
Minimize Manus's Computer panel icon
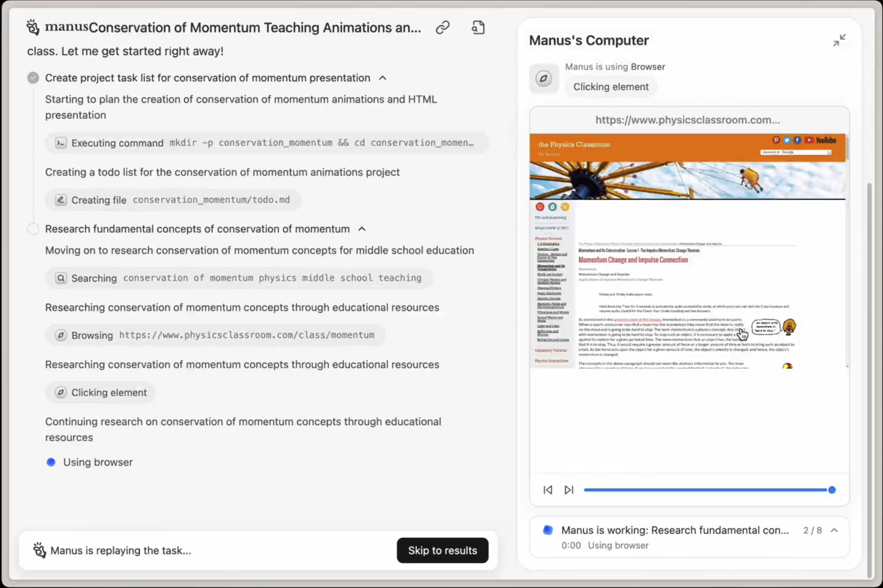(839, 40)
